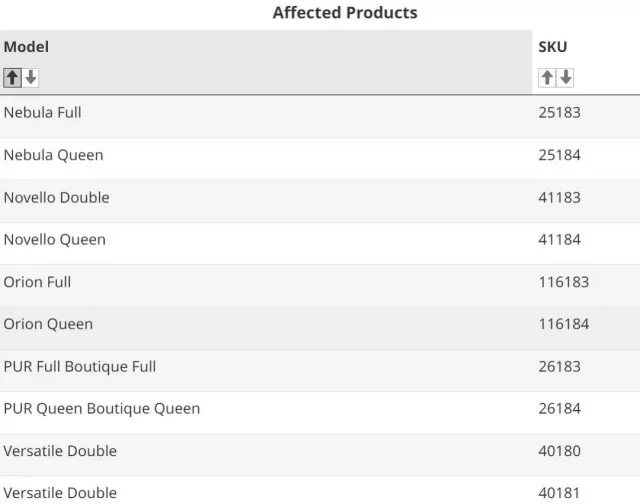Sort Model column ascending with up arrow
Image resolution: width=640 pixels, height=504 pixels.
(12, 78)
